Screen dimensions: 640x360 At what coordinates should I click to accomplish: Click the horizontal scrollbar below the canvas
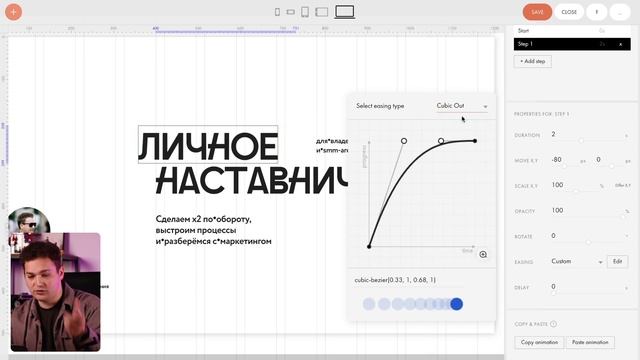coord(256,357)
